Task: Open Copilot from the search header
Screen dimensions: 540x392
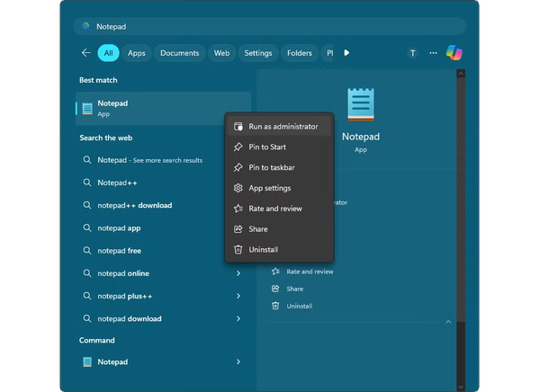Action: pyautogui.click(x=454, y=53)
